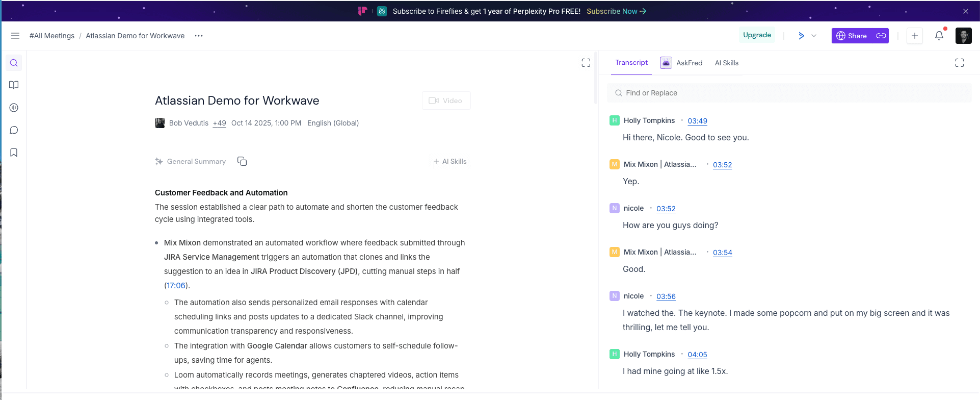Click the Share button
This screenshot has width=980, height=400.
pos(852,36)
